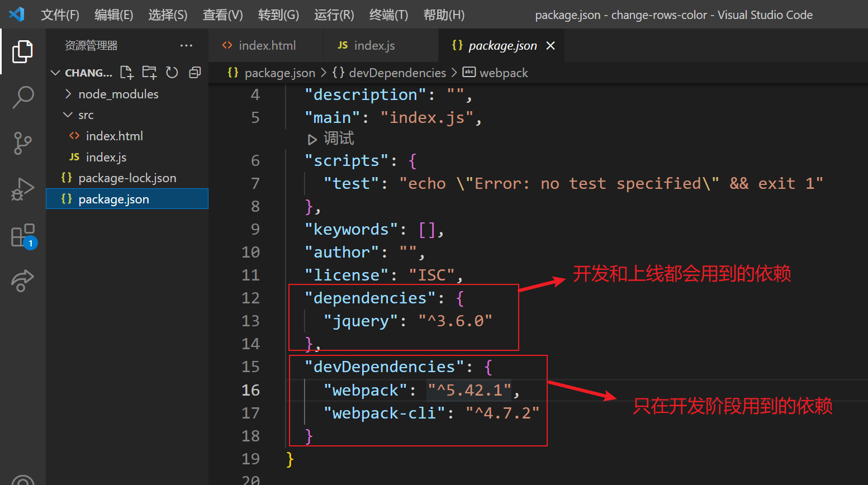Create a new folder in explorer
The height and width of the screenshot is (485, 868).
pos(149,73)
